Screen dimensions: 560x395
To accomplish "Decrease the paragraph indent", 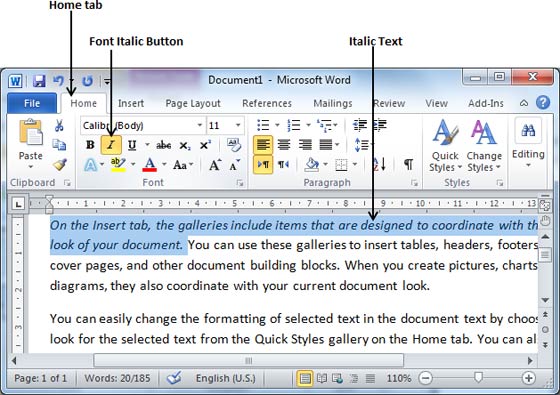I will 360,125.
